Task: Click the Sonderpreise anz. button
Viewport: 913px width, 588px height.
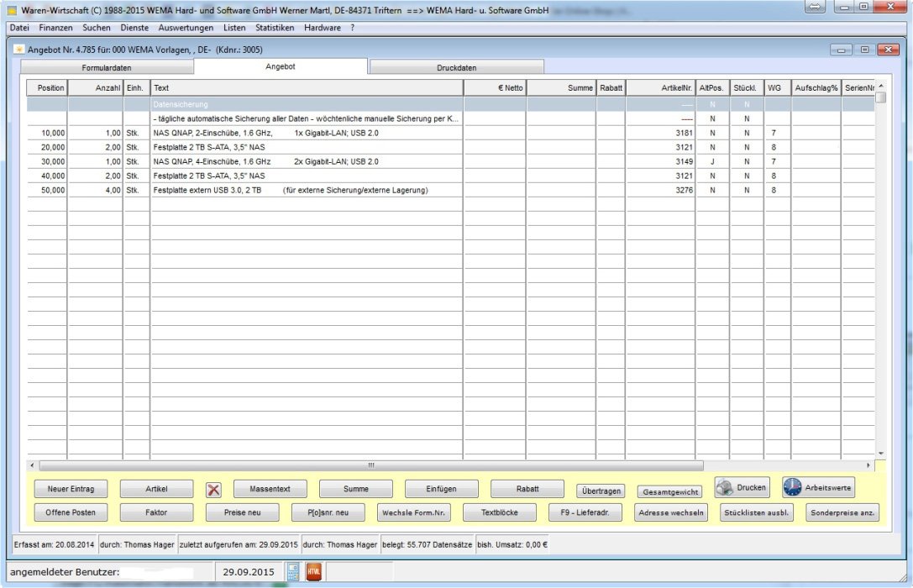Action: click(x=842, y=512)
